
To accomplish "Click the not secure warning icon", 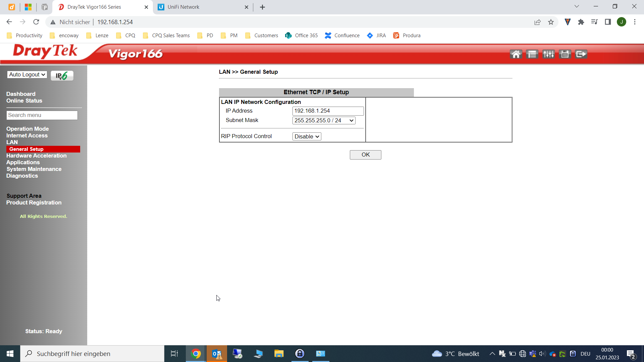I will point(53,22).
